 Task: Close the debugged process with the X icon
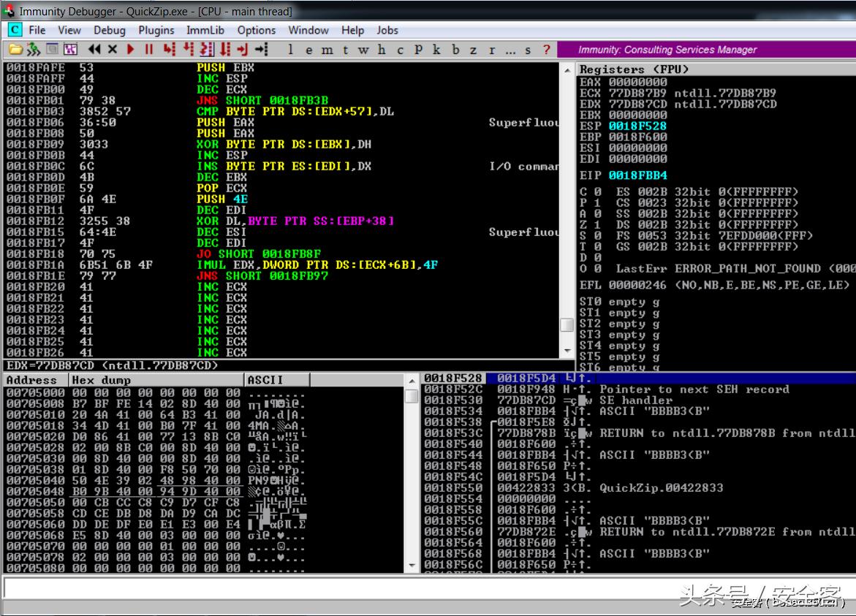112,49
